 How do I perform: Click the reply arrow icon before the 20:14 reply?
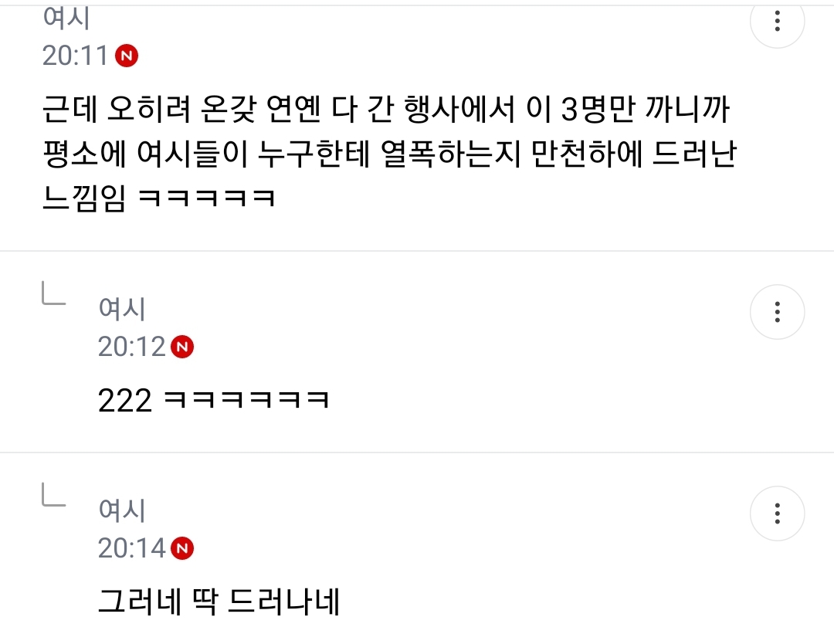[54, 494]
